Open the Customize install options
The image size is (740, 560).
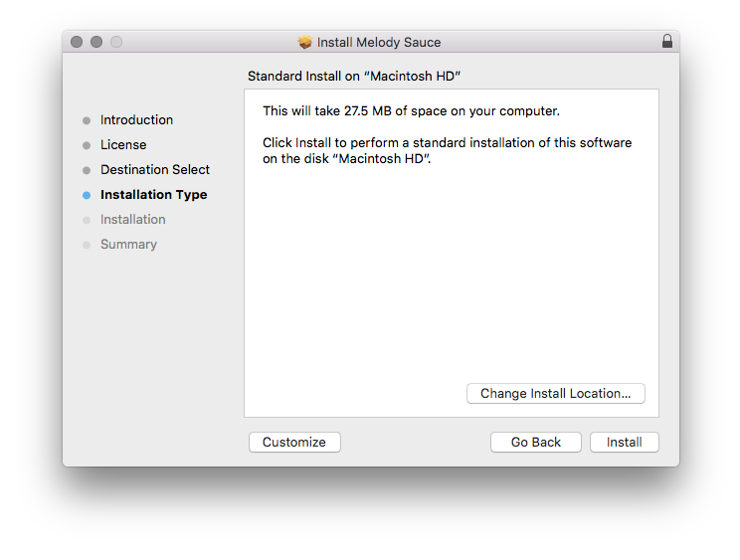294,443
